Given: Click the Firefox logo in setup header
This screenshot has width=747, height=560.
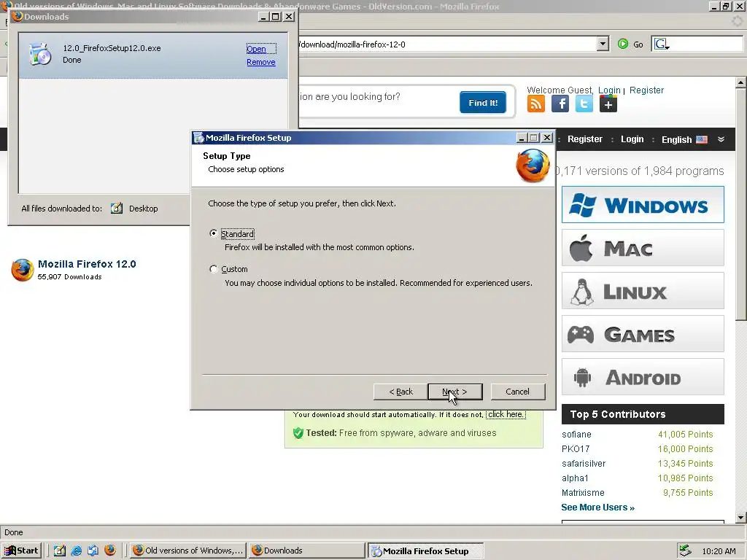Looking at the screenshot, I should coord(533,166).
